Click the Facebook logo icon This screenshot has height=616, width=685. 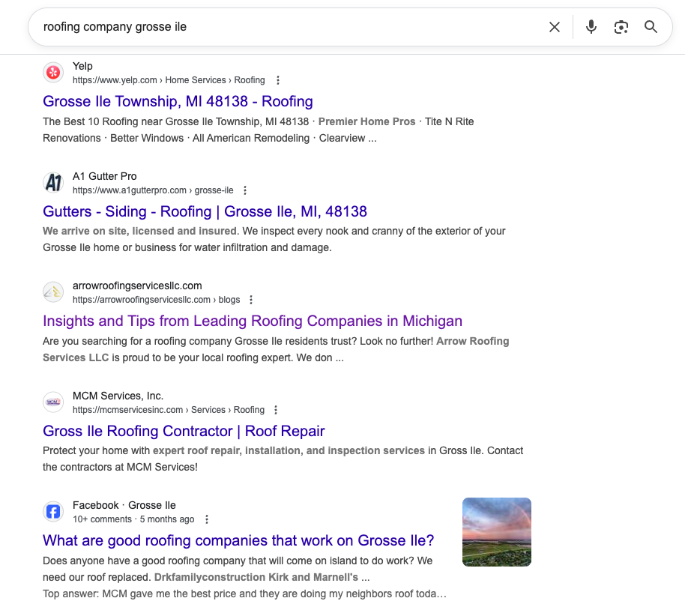[53, 512]
